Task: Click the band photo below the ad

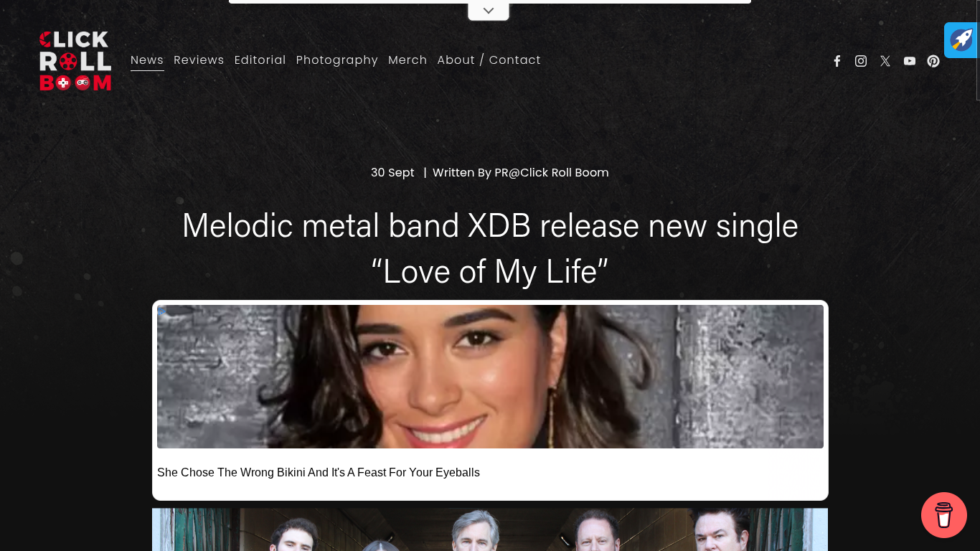Action: click(x=490, y=529)
